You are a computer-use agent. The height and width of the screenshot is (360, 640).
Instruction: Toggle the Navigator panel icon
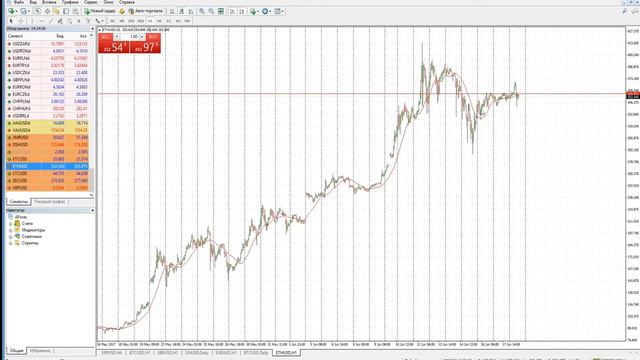point(56,11)
